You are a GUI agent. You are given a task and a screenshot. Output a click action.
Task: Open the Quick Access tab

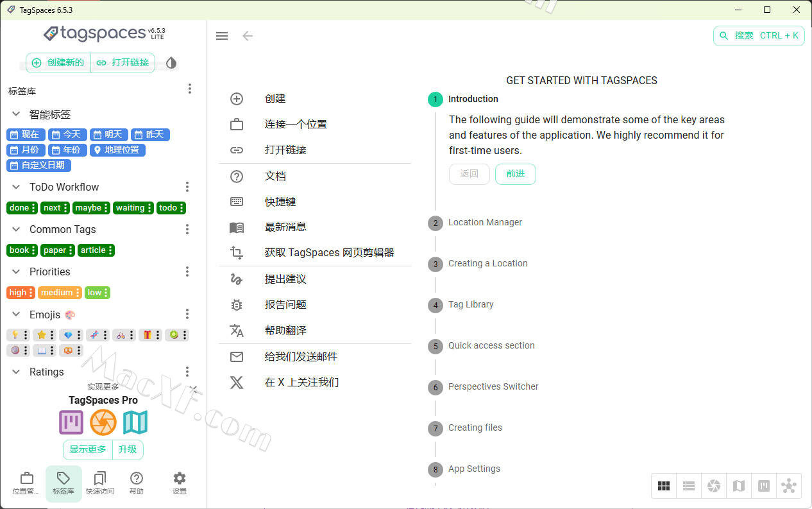pyautogui.click(x=100, y=483)
